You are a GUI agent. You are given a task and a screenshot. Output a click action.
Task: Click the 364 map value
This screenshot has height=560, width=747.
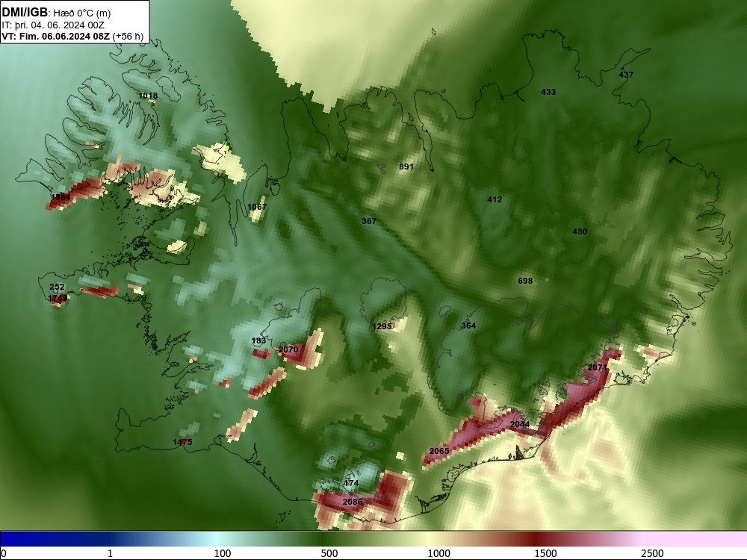[x=468, y=326]
